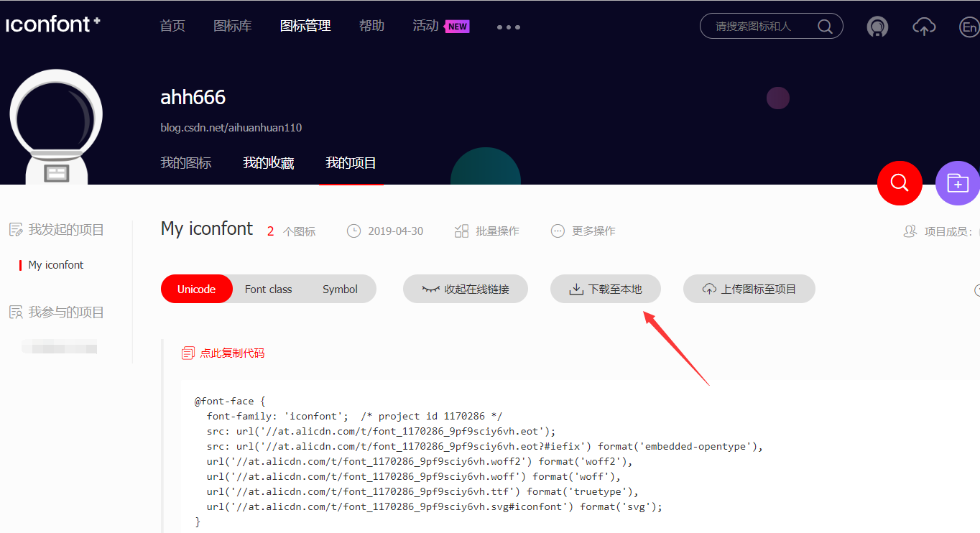Open the 图标库 nav item
This screenshot has width=980, height=533.
pos(233,26)
